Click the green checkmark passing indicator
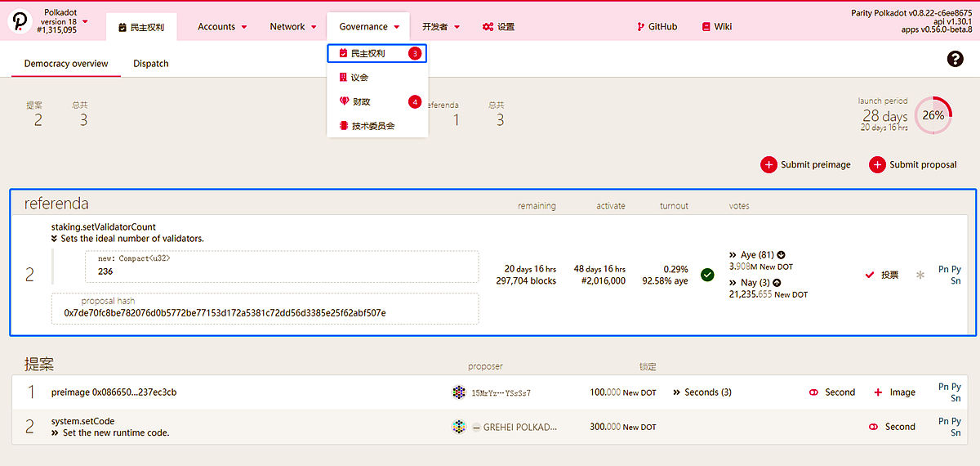The image size is (980, 466). click(x=707, y=275)
